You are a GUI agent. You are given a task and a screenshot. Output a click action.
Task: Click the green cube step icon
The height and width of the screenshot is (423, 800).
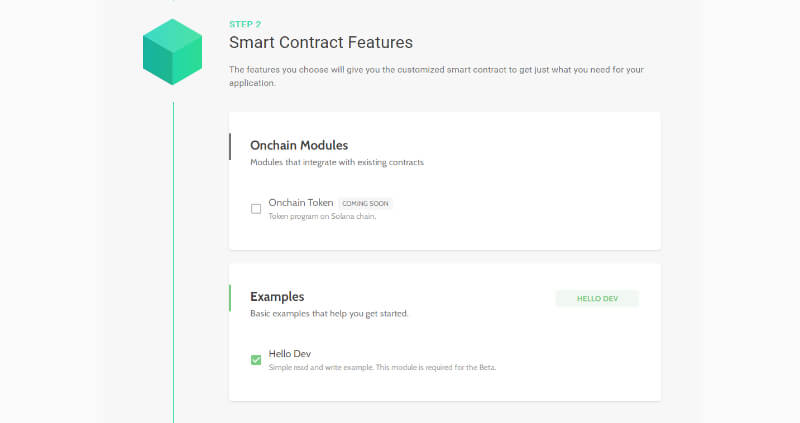point(172,51)
